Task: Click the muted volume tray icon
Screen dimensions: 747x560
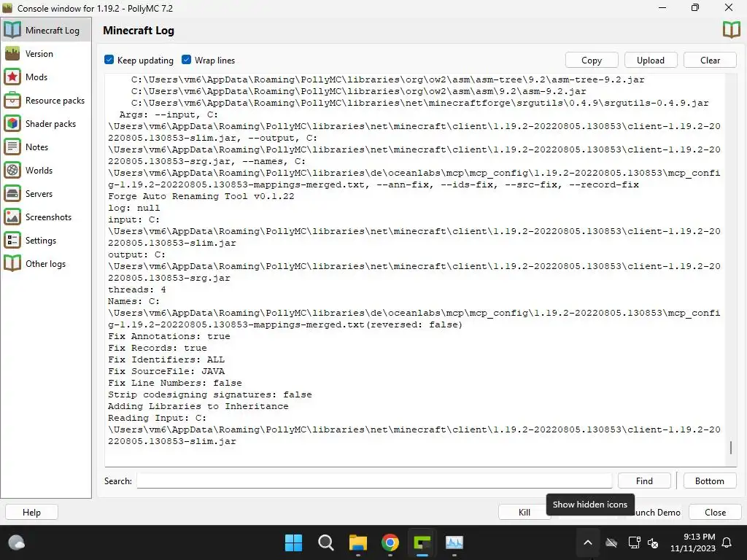Action: coord(653,542)
